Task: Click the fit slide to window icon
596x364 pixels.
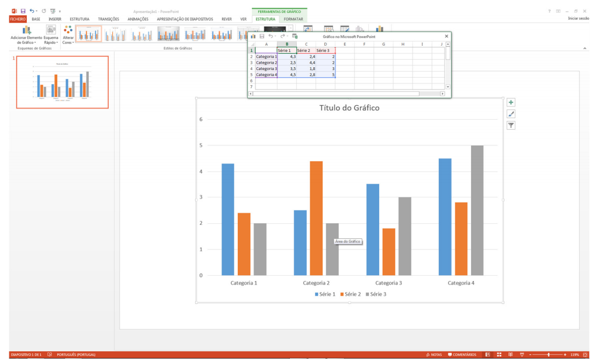Action: (586, 355)
